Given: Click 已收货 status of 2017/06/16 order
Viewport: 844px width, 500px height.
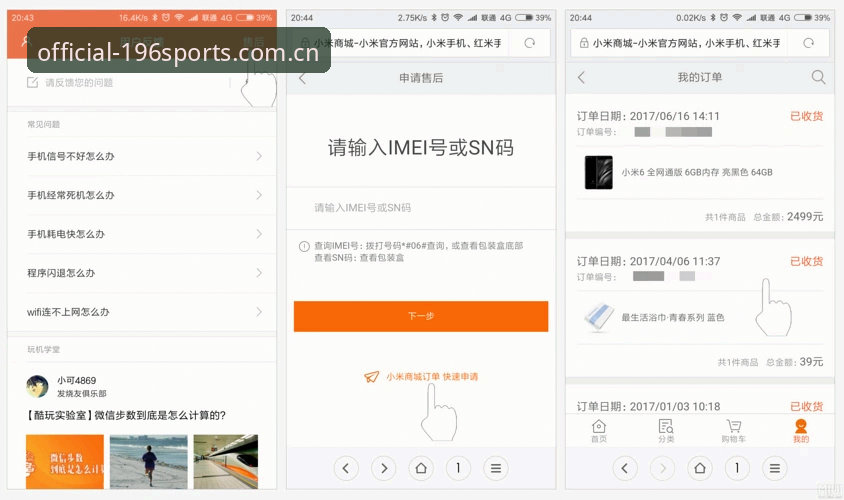Looking at the screenshot, I should click(806, 116).
